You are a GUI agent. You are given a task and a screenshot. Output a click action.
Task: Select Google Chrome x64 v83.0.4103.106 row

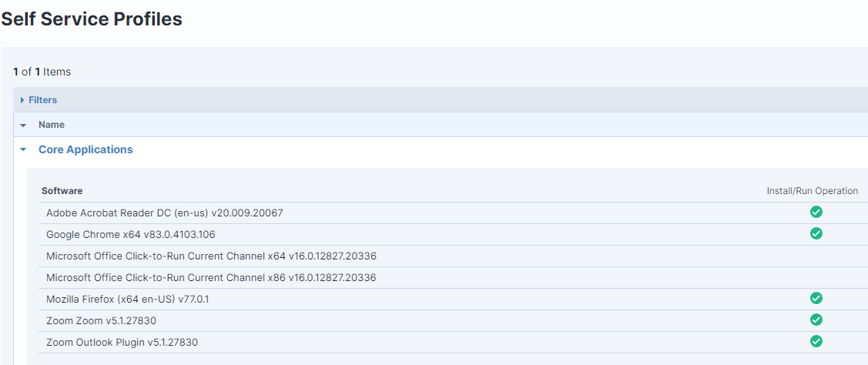[x=454, y=235]
